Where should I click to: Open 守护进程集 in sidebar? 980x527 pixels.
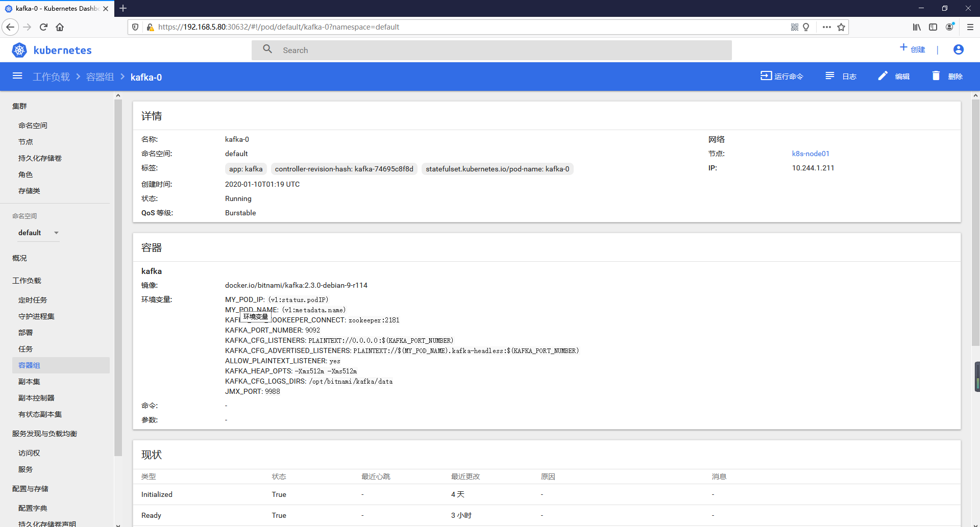[x=36, y=316]
